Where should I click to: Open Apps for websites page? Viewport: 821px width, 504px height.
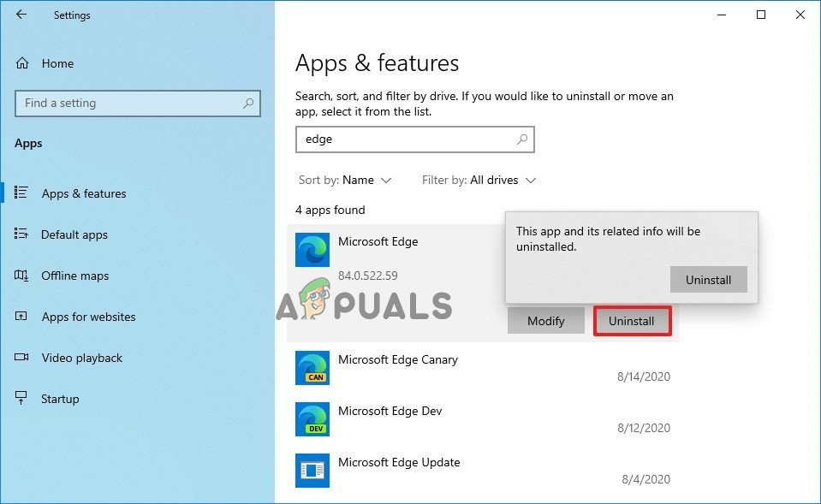coord(88,317)
